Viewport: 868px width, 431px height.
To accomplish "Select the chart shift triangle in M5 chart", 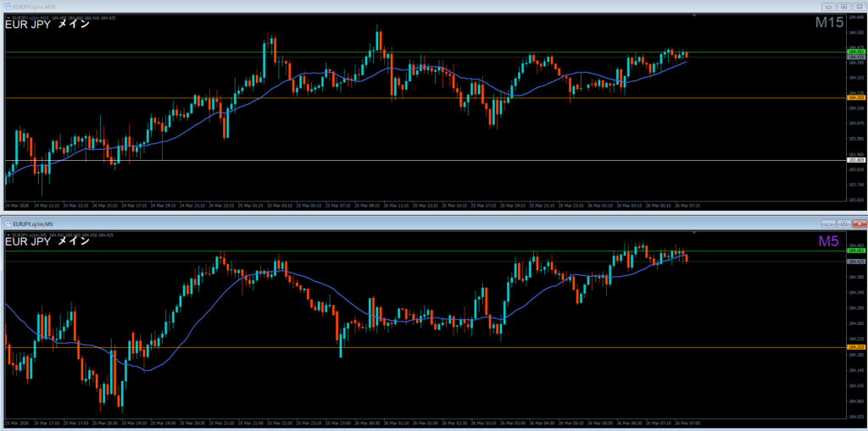I will click(694, 231).
